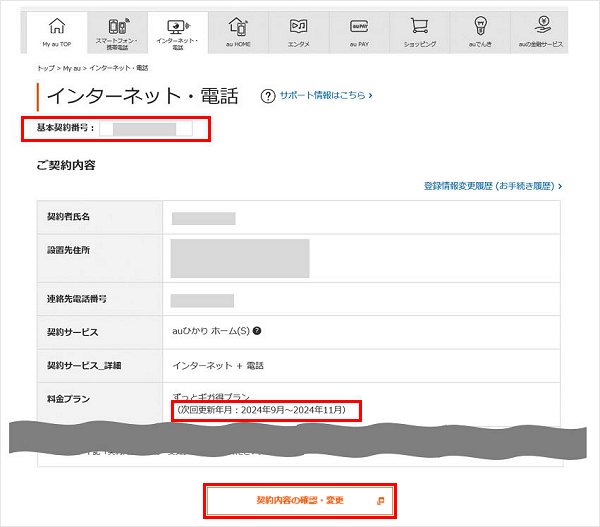Image resolution: width=600 pixels, height=527 pixels.
Task: Open サポート情報はこちら link
Action: [325, 96]
